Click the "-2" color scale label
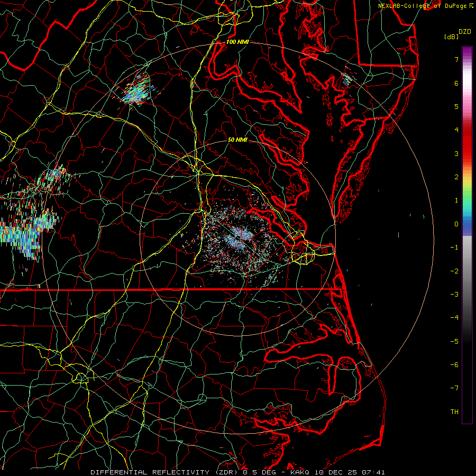Viewport: 476px width, 476px height. tap(454, 271)
